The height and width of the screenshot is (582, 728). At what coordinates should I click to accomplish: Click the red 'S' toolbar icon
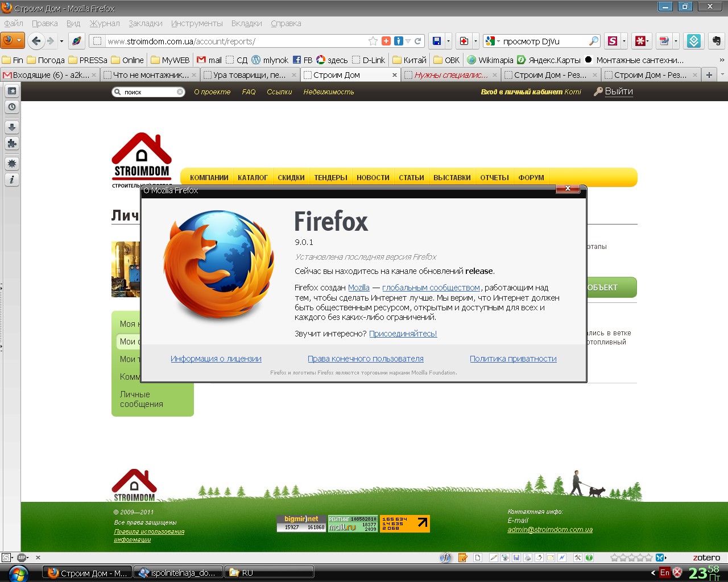point(612,41)
